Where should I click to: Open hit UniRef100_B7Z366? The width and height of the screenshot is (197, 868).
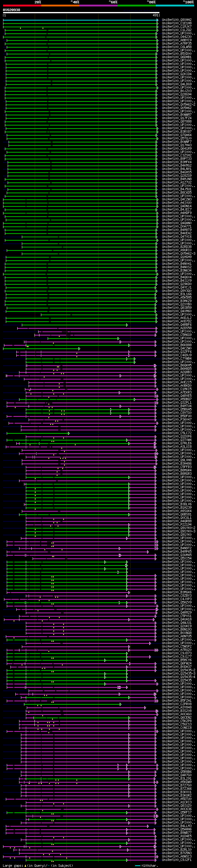177,789
